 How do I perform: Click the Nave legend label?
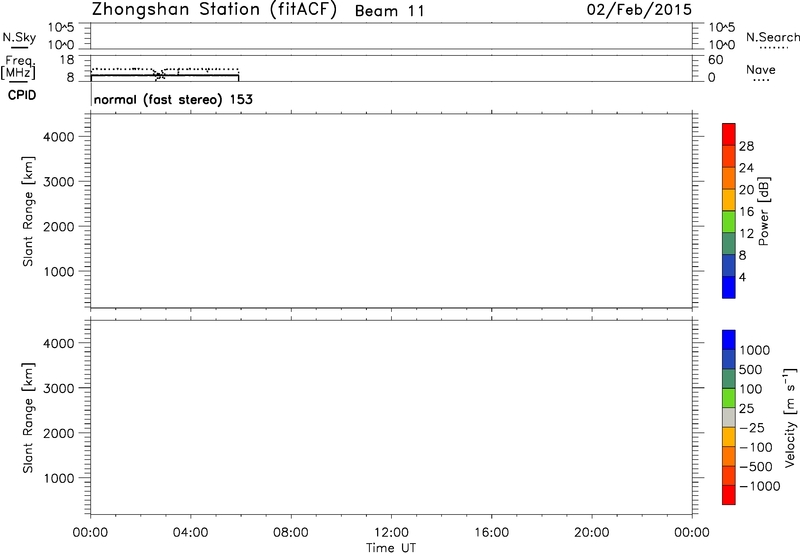[x=761, y=70]
